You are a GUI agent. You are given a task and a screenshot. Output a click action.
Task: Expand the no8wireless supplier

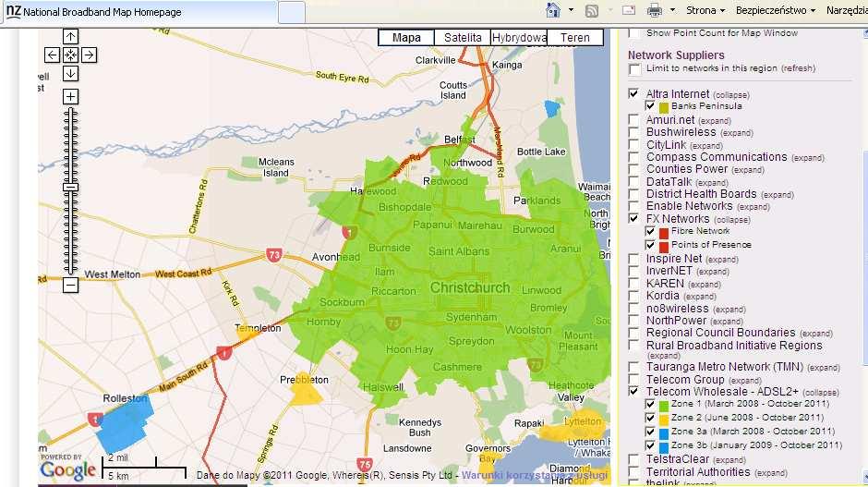click(x=729, y=310)
